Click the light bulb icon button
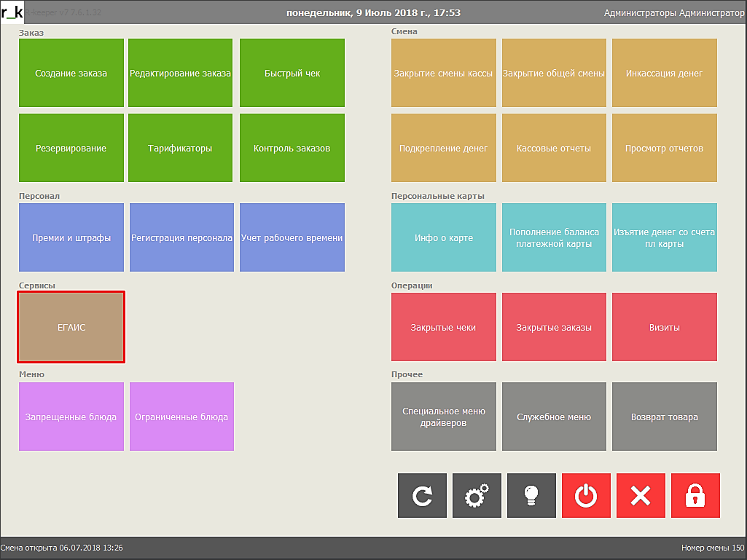This screenshot has width=747, height=560. pyautogui.click(x=531, y=496)
